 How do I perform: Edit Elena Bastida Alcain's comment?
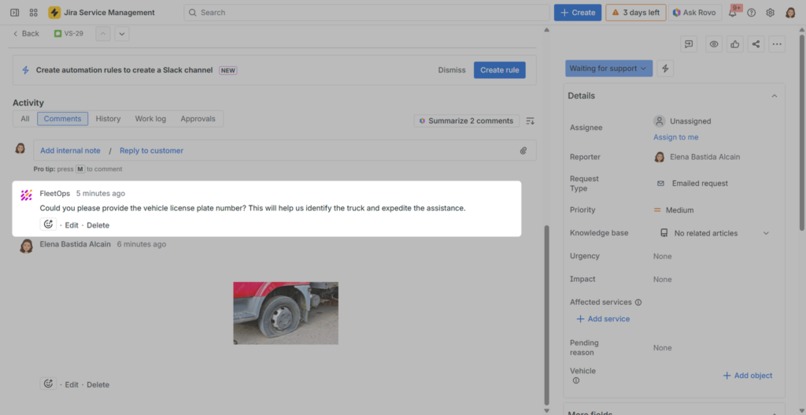click(x=71, y=385)
